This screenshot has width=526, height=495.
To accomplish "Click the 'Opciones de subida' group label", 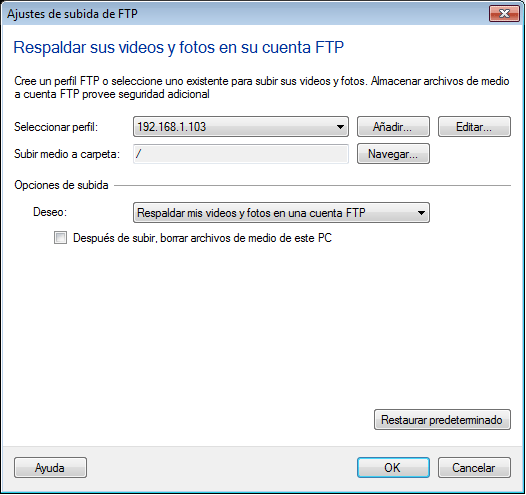I will (x=61, y=185).
